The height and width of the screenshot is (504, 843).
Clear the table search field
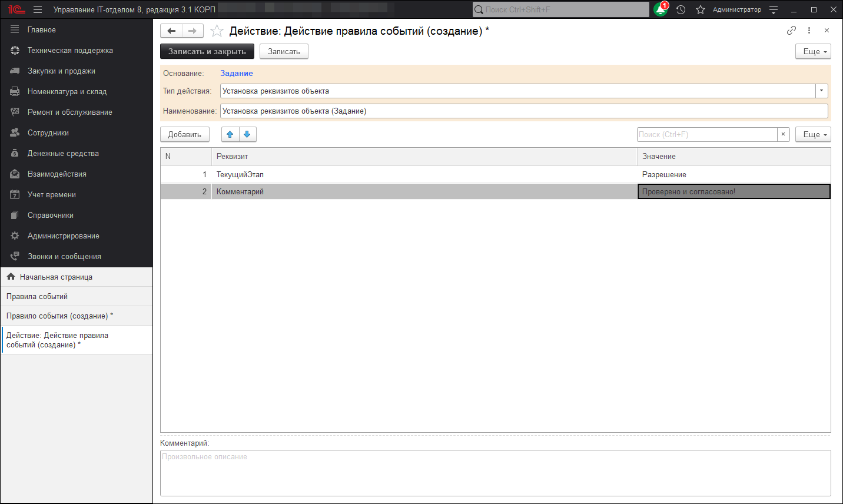point(783,134)
